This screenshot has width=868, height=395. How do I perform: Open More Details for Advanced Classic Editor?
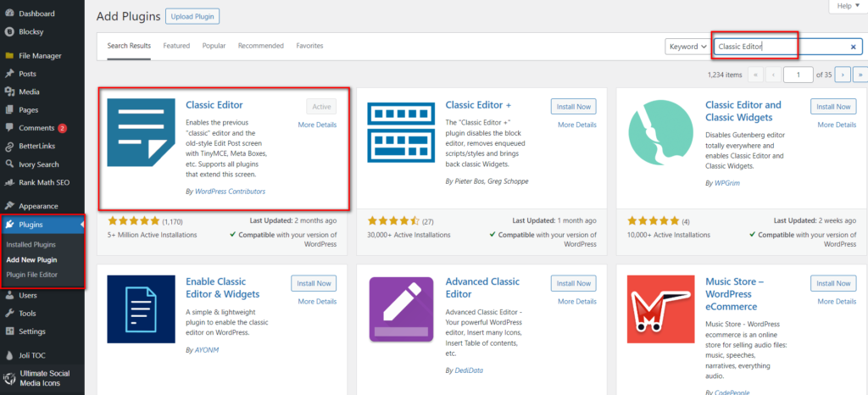tap(577, 302)
